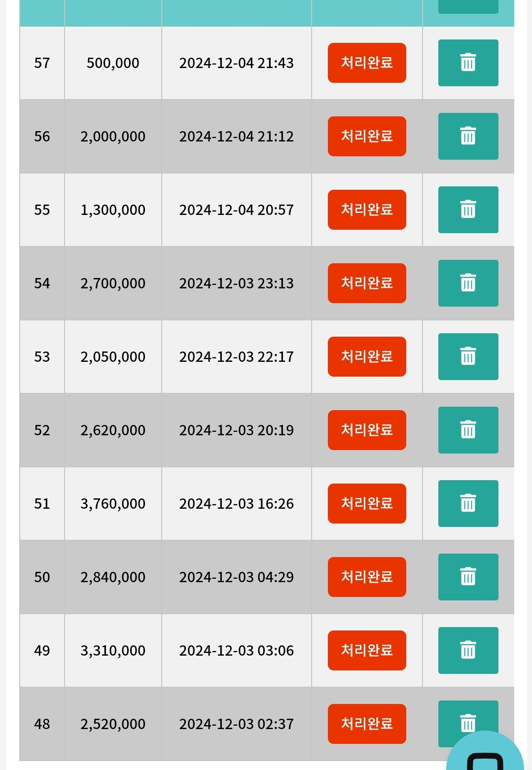Click 처리완료 button for row 52

367,430
